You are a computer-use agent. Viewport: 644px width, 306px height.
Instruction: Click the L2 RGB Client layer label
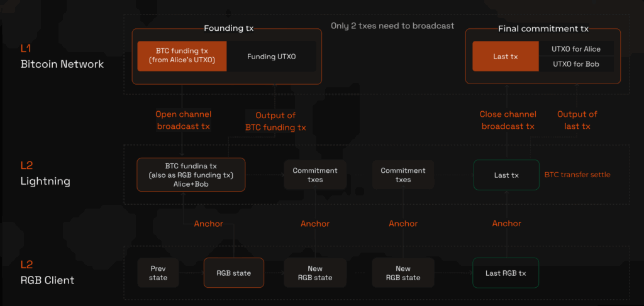(47, 273)
